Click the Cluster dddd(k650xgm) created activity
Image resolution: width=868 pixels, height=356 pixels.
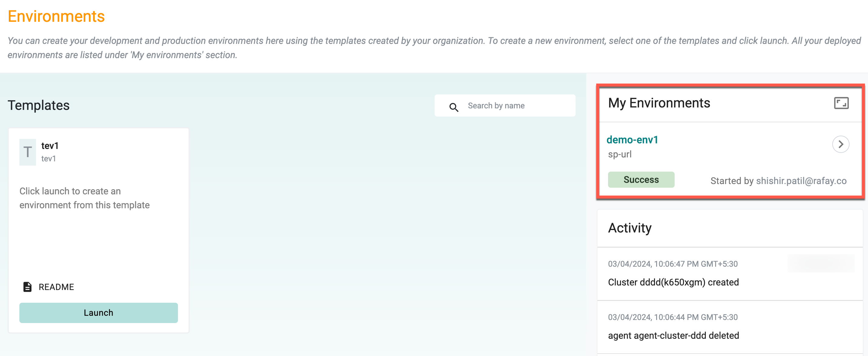[673, 282]
